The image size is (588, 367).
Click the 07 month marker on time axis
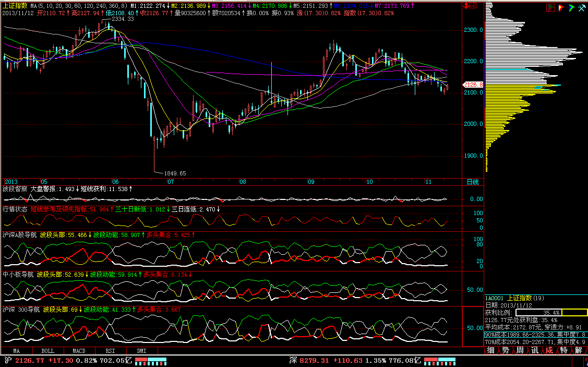[171, 182]
